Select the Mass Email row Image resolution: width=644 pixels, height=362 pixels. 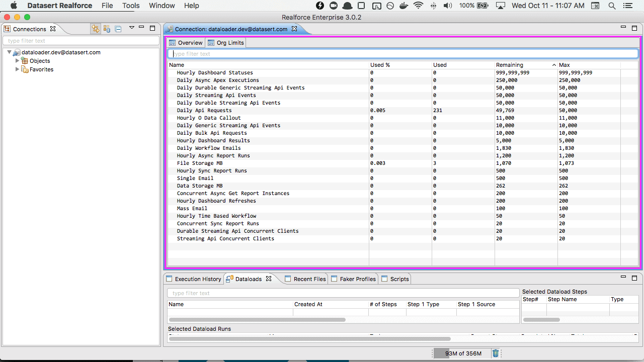coord(403,208)
